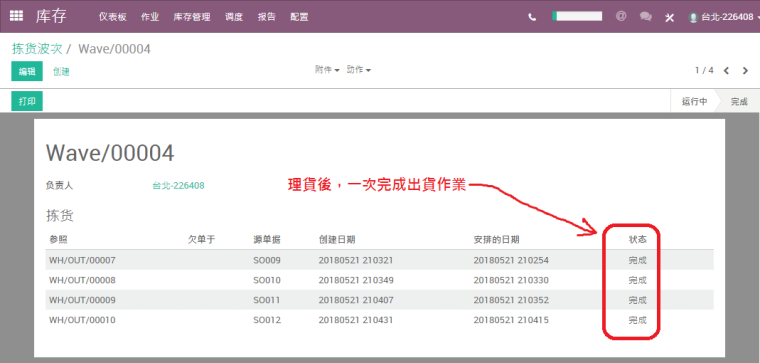Open the 报告 menu
Screen dimensions: 760x363
pyautogui.click(x=267, y=17)
